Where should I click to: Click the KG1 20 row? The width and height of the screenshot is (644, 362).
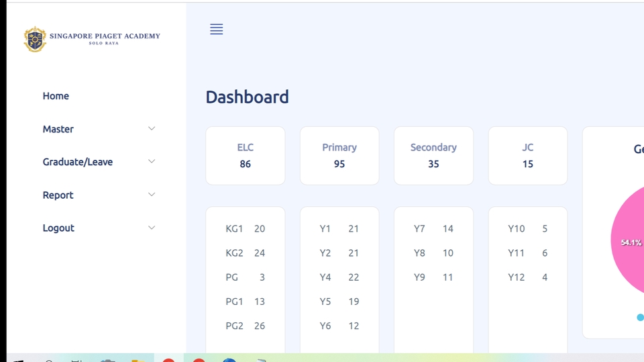246,229
